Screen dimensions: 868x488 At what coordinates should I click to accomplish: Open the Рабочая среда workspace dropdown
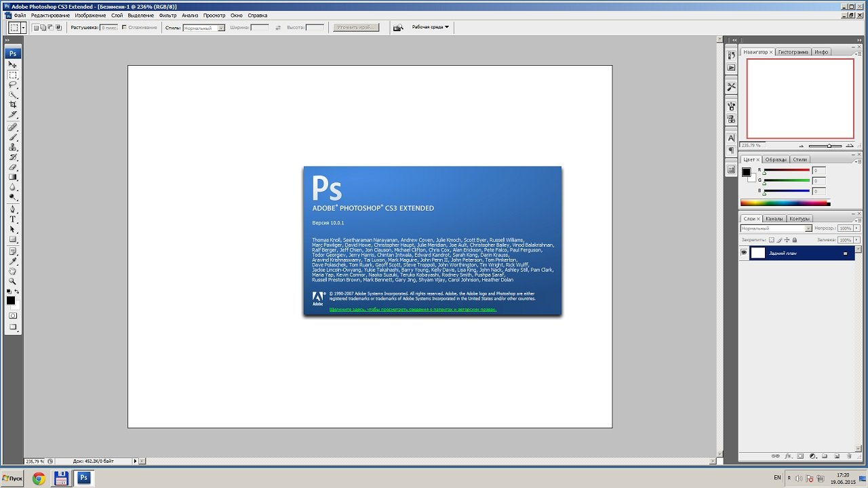click(431, 27)
